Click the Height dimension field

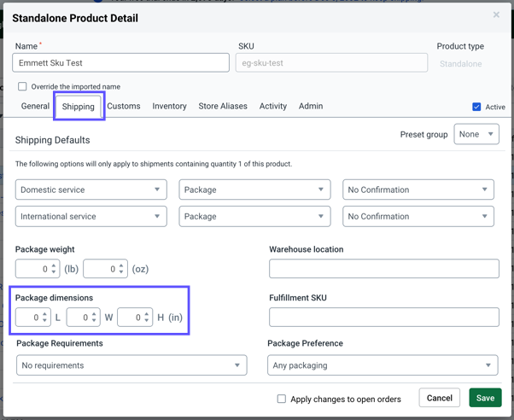pos(135,317)
